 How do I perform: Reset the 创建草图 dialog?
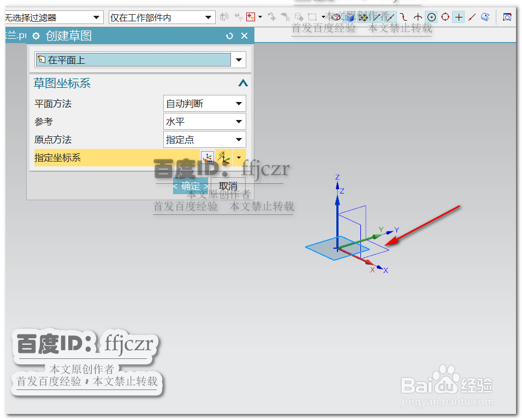(x=229, y=36)
